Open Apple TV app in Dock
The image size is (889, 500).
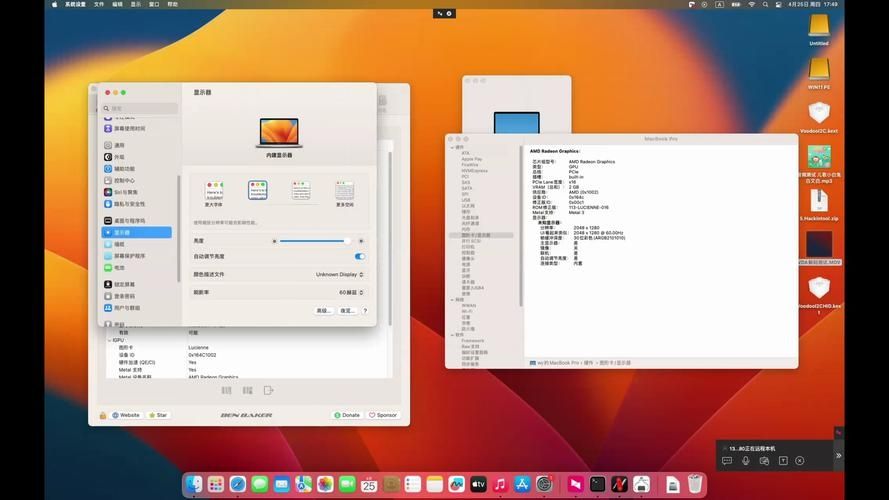click(x=479, y=484)
